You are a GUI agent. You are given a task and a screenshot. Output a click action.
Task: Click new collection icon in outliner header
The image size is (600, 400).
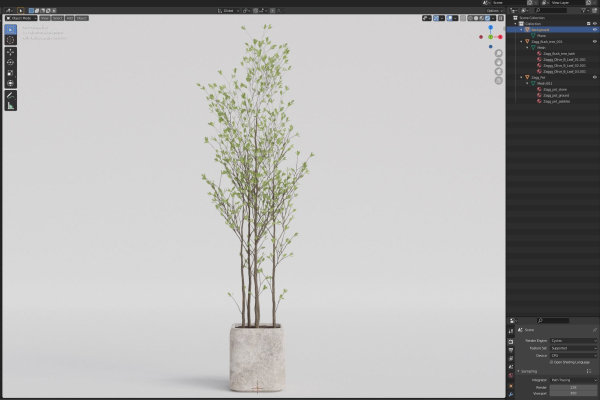595,10
